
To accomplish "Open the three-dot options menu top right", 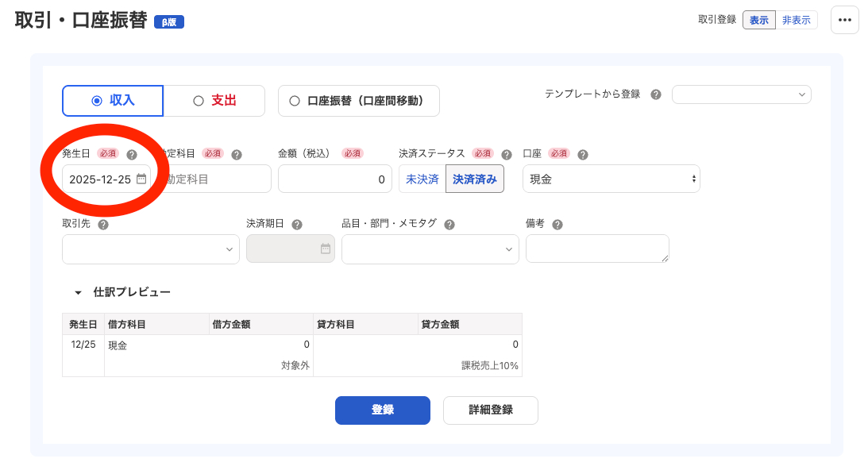I will 844,20.
